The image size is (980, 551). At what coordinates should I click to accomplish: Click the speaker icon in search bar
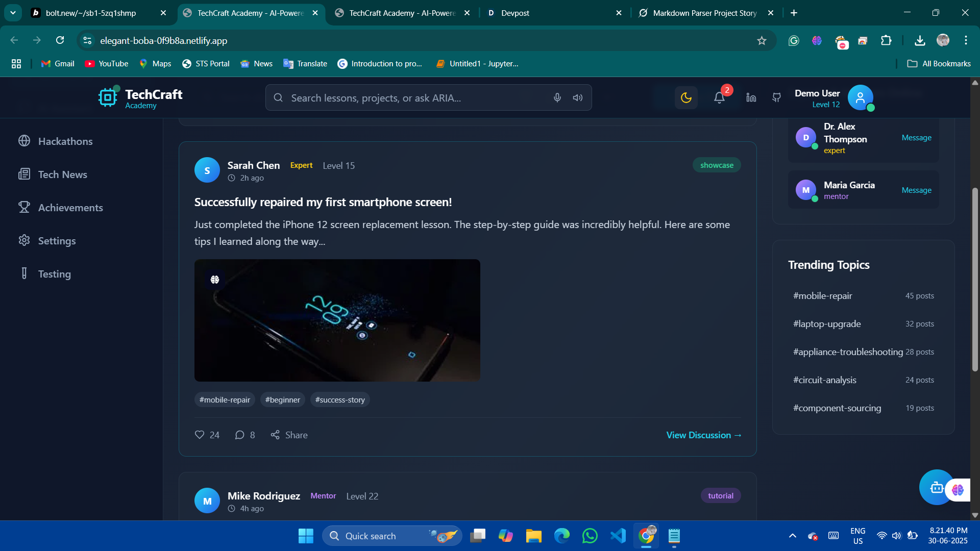[578, 97]
